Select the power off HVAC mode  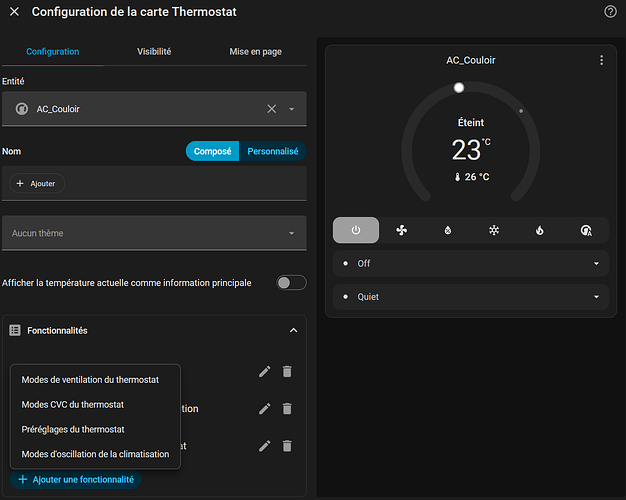pyautogui.click(x=356, y=230)
